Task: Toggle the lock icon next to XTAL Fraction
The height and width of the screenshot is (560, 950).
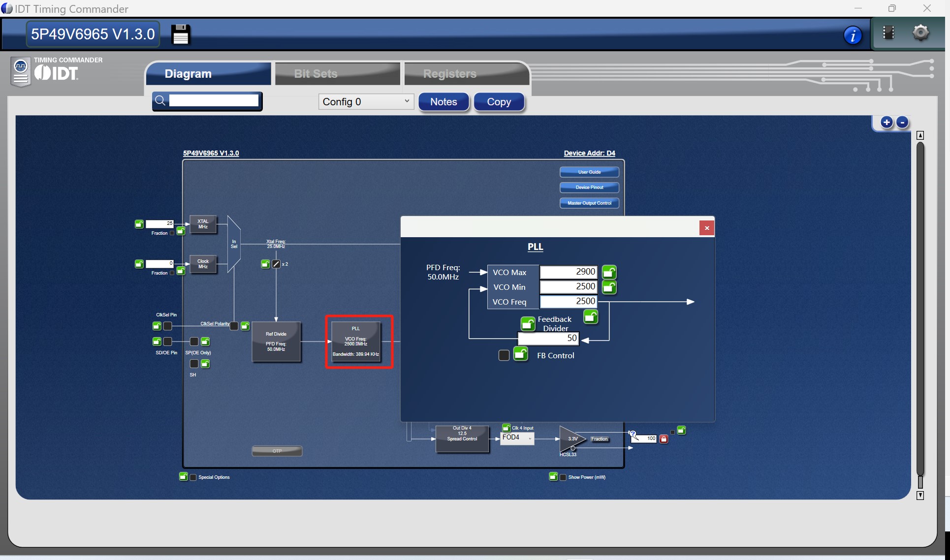Action: (181, 231)
